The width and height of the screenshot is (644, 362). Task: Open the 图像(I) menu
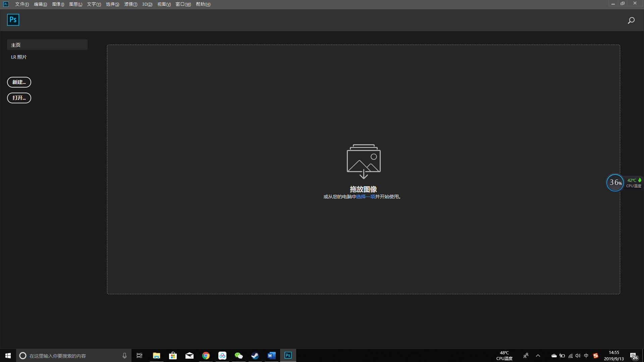pyautogui.click(x=58, y=4)
